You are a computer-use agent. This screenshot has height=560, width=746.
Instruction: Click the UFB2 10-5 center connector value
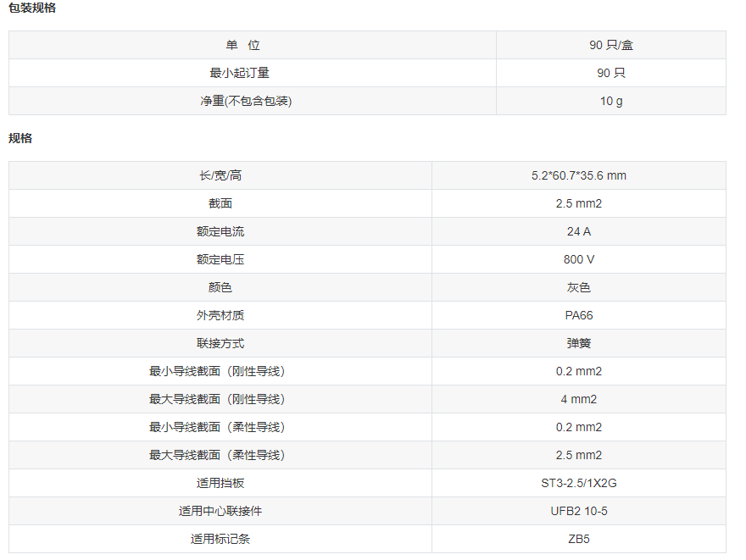coord(578,511)
